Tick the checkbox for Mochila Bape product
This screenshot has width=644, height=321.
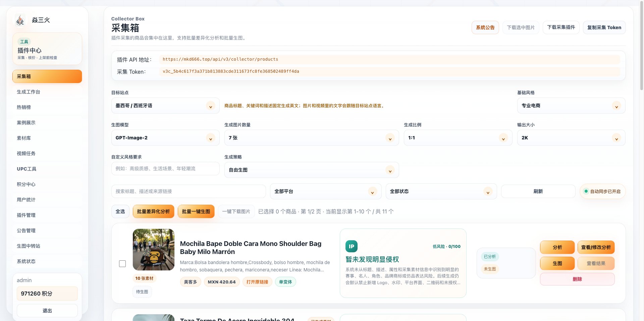pos(122,264)
